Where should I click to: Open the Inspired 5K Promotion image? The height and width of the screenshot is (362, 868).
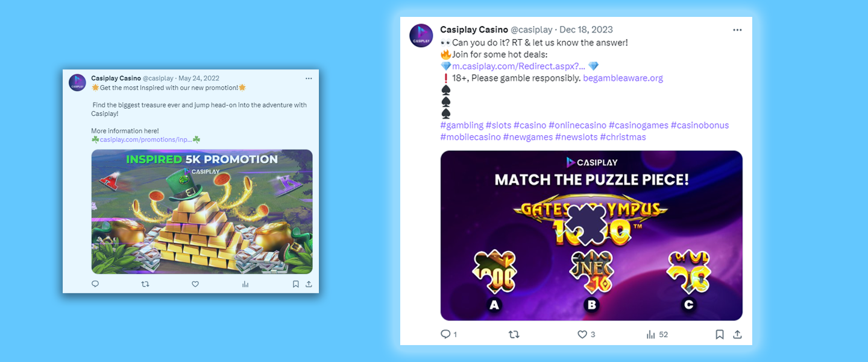[202, 212]
